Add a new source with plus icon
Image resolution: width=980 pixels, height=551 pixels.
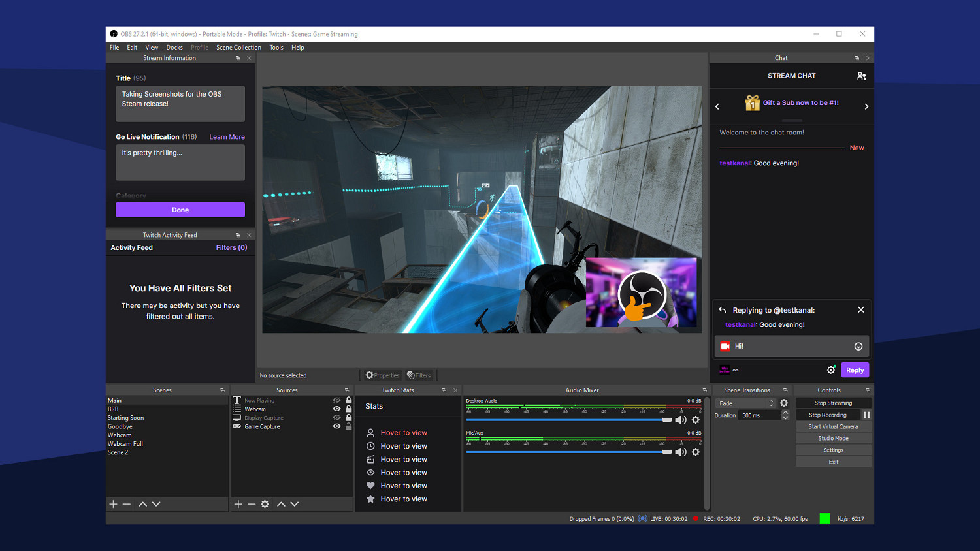(238, 504)
